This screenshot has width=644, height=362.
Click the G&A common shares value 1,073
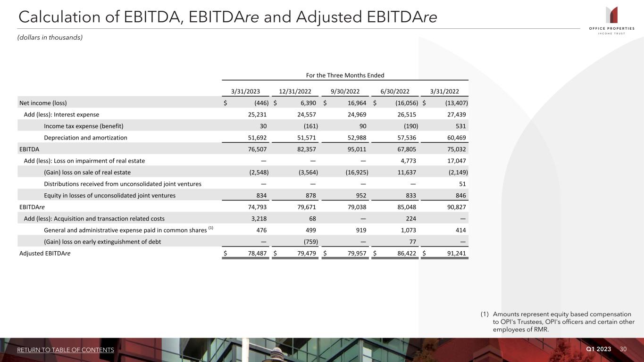click(x=408, y=230)
